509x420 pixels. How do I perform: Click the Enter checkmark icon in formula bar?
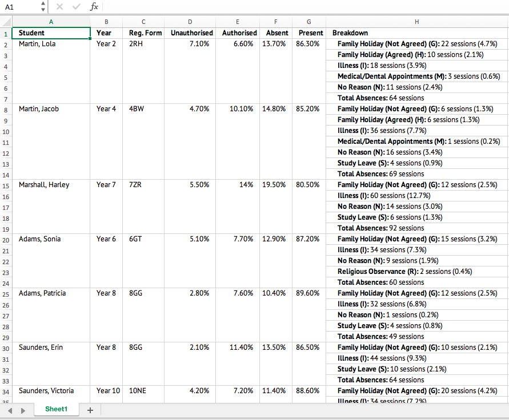click(76, 7)
